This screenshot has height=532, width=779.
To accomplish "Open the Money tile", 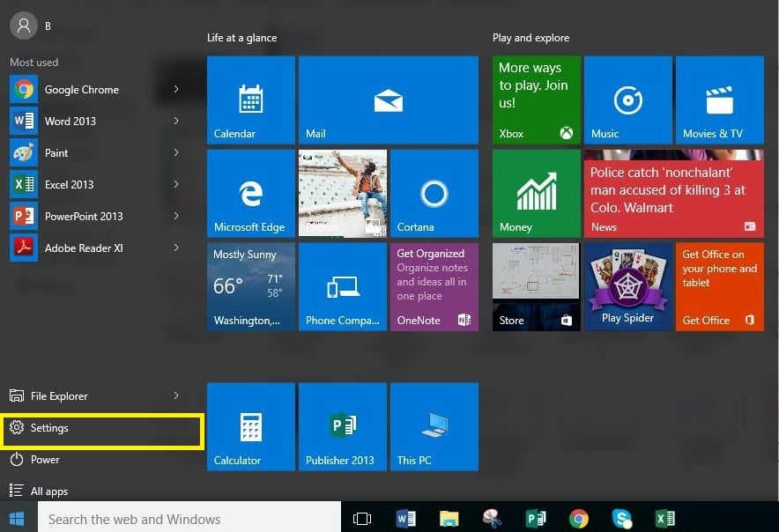I will [x=534, y=193].
